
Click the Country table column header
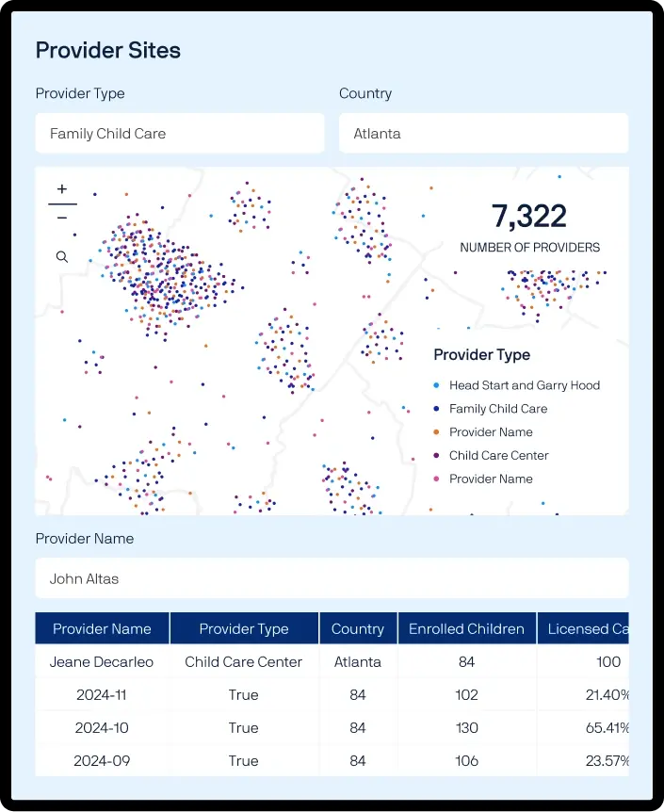[x=358, y=628]
